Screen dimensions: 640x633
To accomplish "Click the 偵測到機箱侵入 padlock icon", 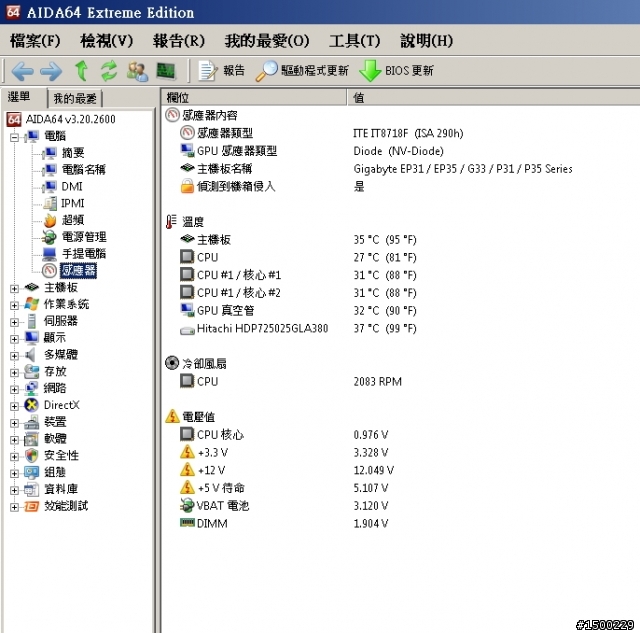I will pos(187,186).
